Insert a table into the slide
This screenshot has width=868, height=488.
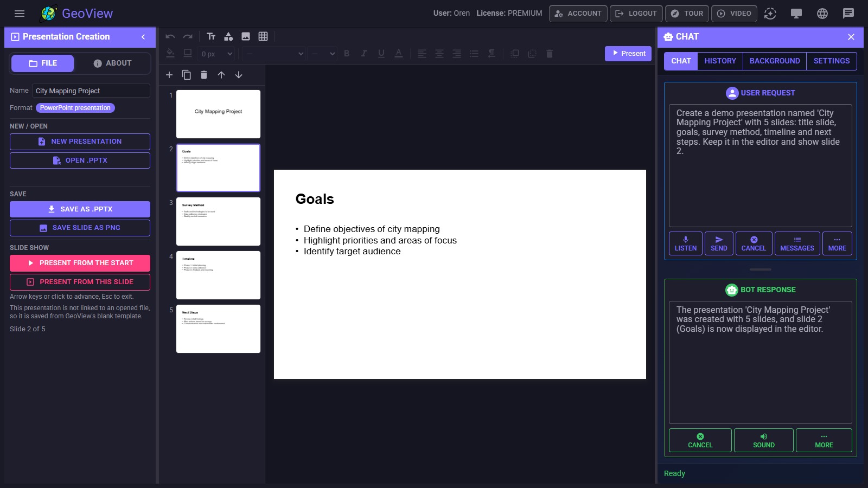(x=263, y=36)
